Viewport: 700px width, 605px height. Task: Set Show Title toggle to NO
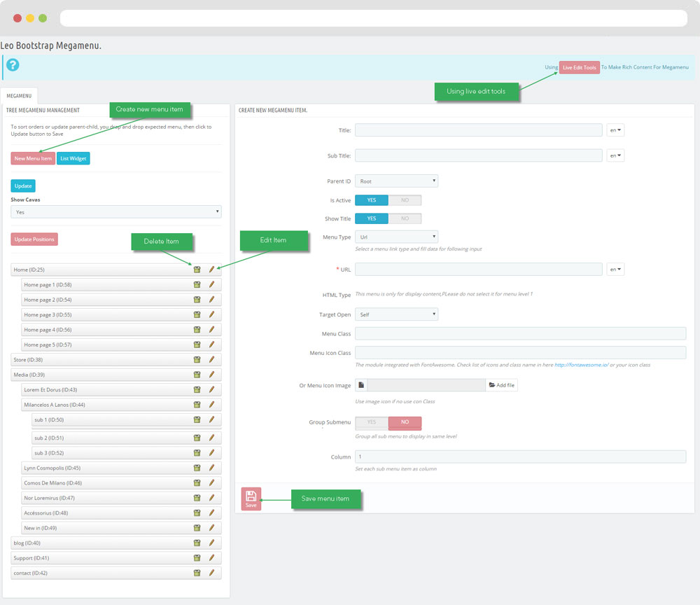click(x=405, y=218)
